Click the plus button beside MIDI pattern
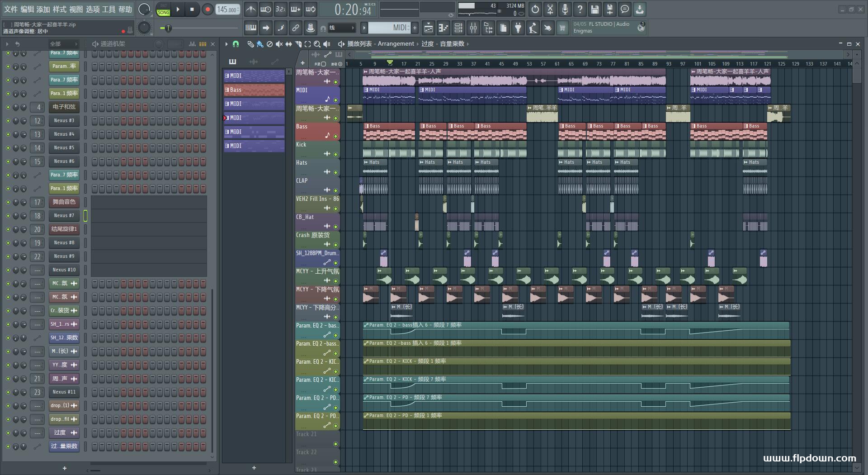Image resolution: width=868 pixels, height=475 pixels. 415,28
